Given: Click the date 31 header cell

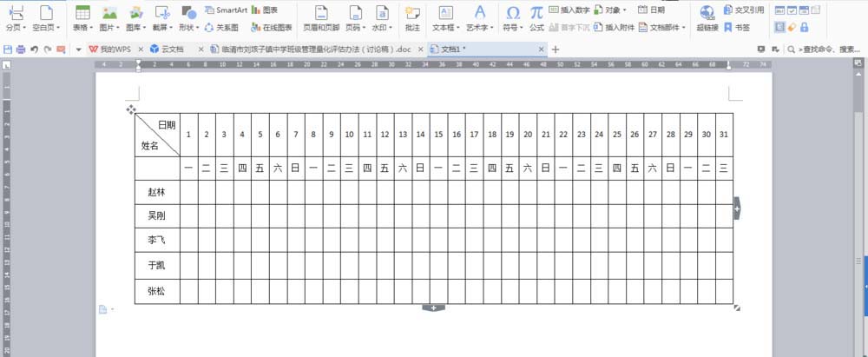Looking at the screenshot, I should point(724,135).
